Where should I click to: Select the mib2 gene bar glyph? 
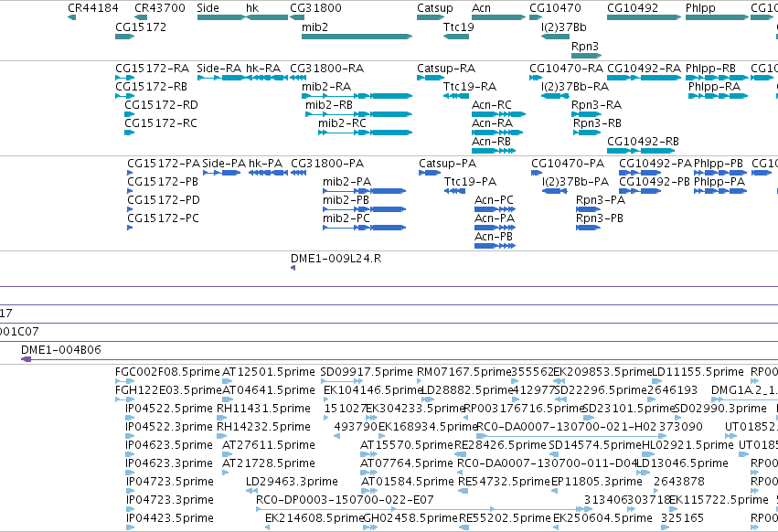click(x=357, y=37)
